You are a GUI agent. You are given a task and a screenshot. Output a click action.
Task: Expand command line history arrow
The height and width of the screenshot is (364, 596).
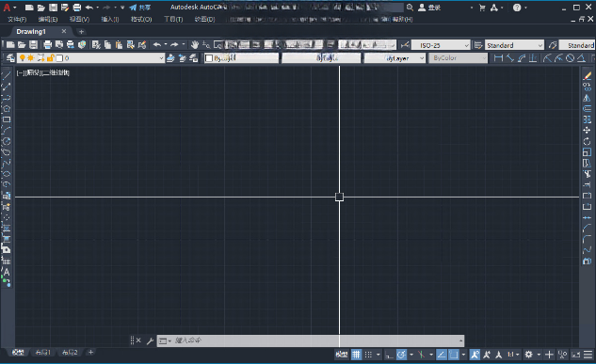coord(460,340)
